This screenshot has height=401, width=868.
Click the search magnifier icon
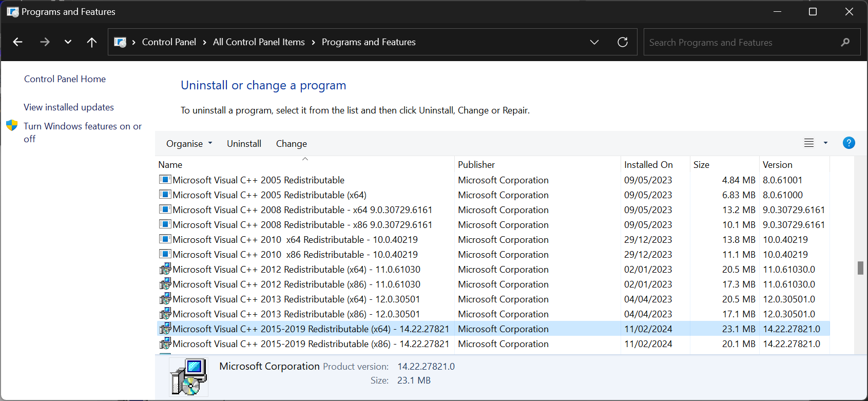pyautogui.click(x=845, y=42)
